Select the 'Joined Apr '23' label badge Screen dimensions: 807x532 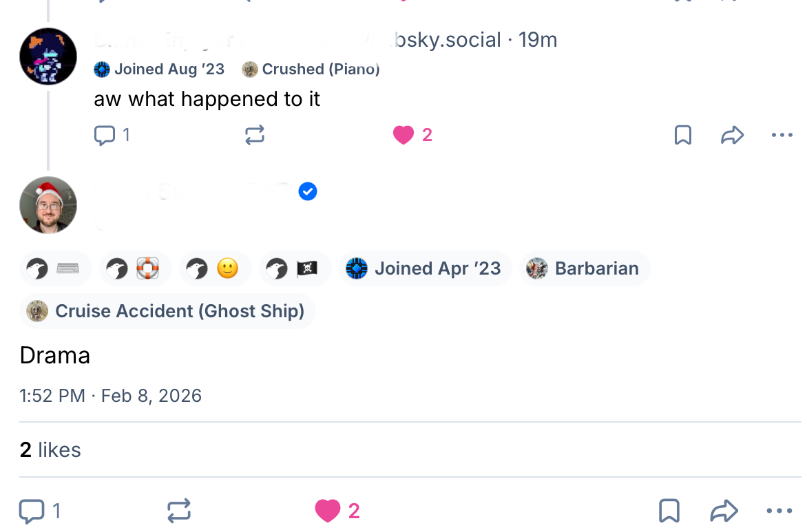(425, 268)
